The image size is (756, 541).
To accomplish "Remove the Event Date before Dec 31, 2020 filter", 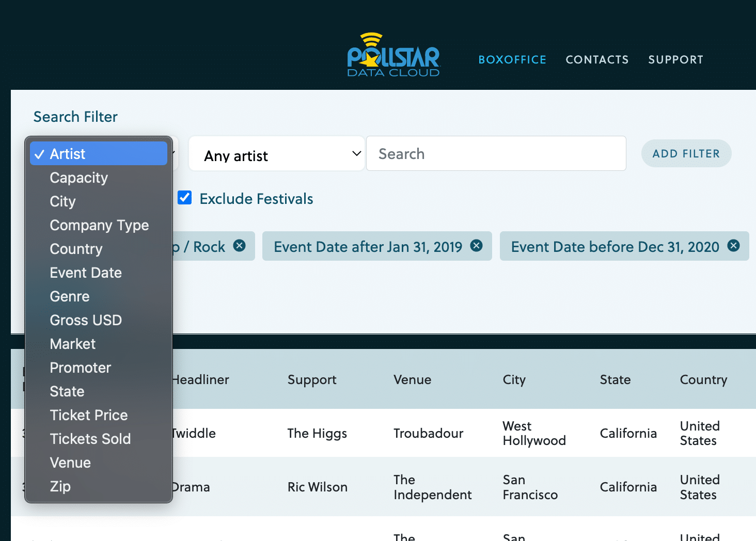I will point(733,246).
